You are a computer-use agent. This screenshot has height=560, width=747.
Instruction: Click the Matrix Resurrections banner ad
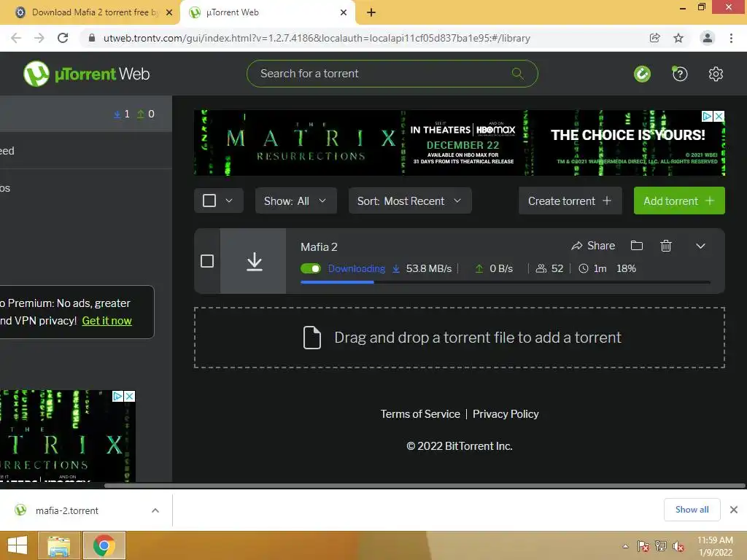(460, 143)
